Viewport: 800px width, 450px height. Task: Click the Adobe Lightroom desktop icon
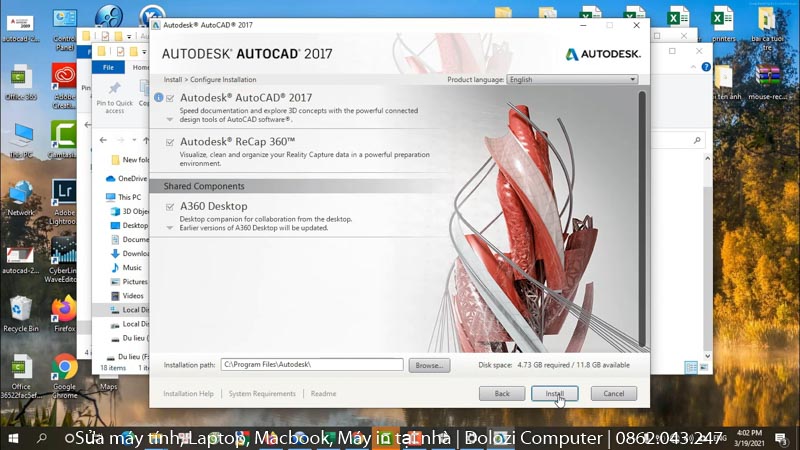coord(64,195)
